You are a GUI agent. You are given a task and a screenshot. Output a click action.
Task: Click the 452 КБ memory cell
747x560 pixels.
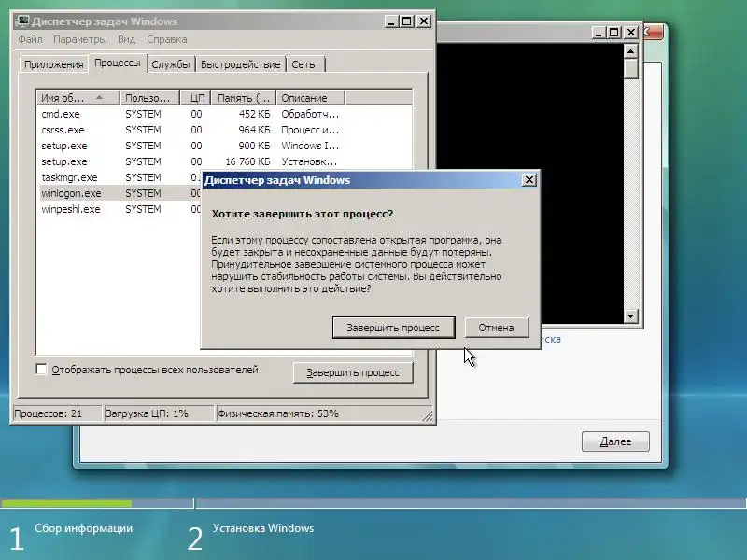click(x=254, y=114)
